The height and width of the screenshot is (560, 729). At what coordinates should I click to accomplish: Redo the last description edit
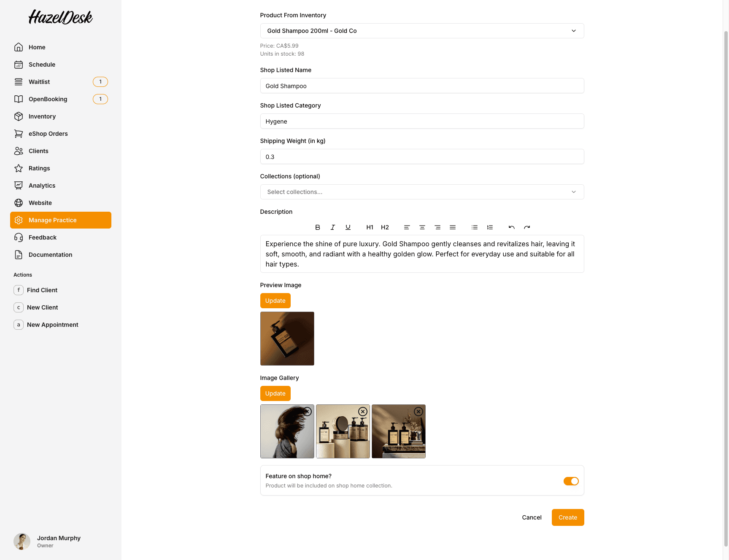pos(527,227)
